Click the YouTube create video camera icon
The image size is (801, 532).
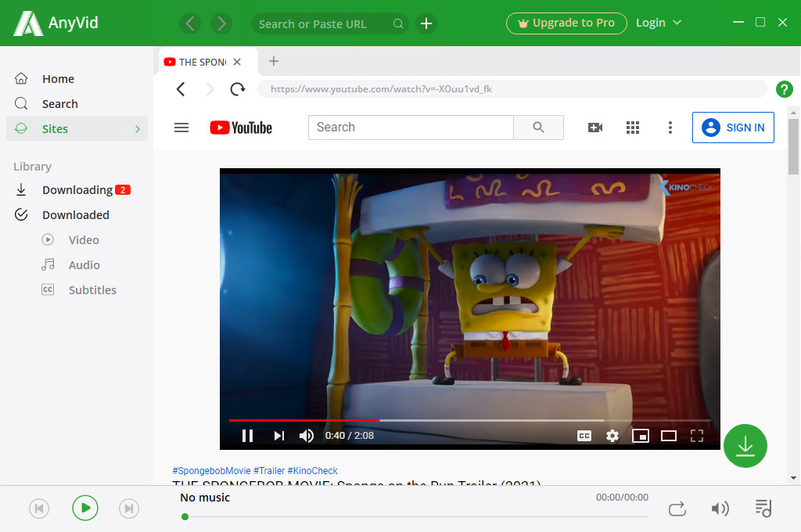(x=595, y=128)
